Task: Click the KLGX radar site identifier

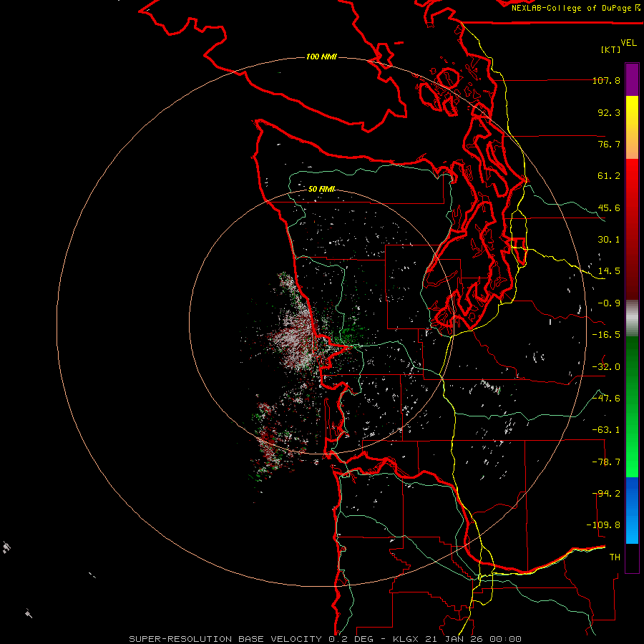Action: [x=406, y=639]
